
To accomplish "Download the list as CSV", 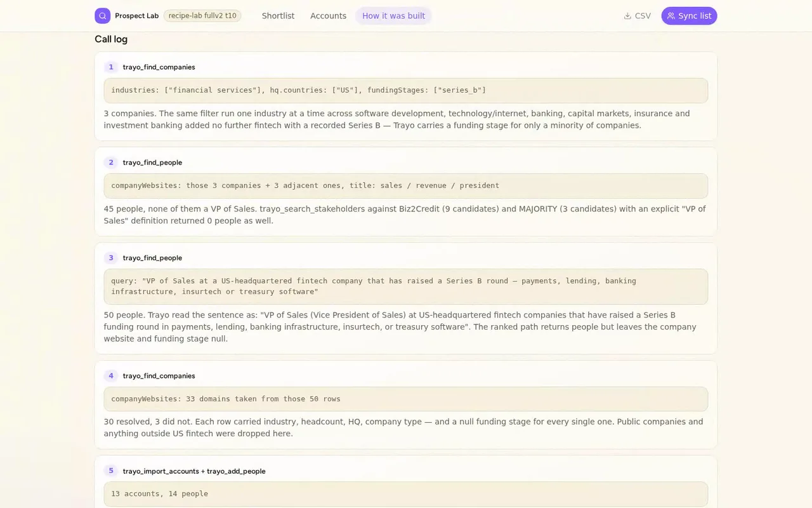I will click(x=637, y=16).
